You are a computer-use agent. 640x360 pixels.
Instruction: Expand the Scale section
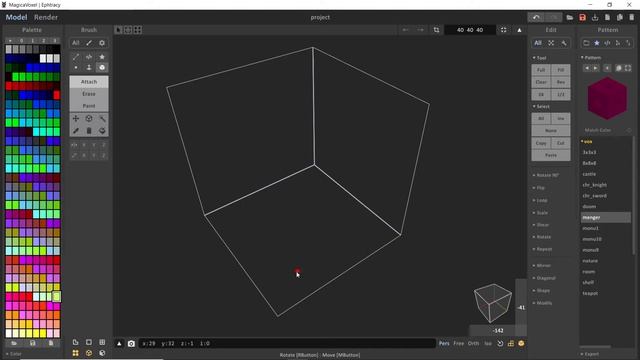tap(540, 213)
